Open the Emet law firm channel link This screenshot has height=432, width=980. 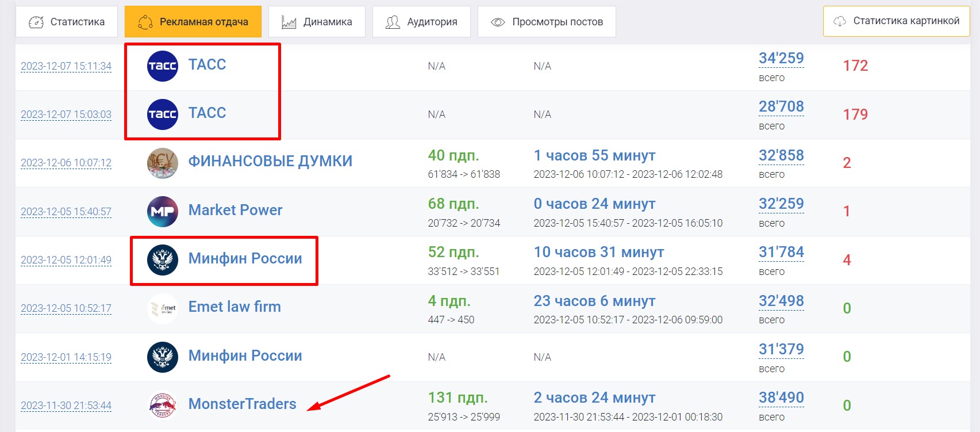pyautogui.click(x=235, y=307)
